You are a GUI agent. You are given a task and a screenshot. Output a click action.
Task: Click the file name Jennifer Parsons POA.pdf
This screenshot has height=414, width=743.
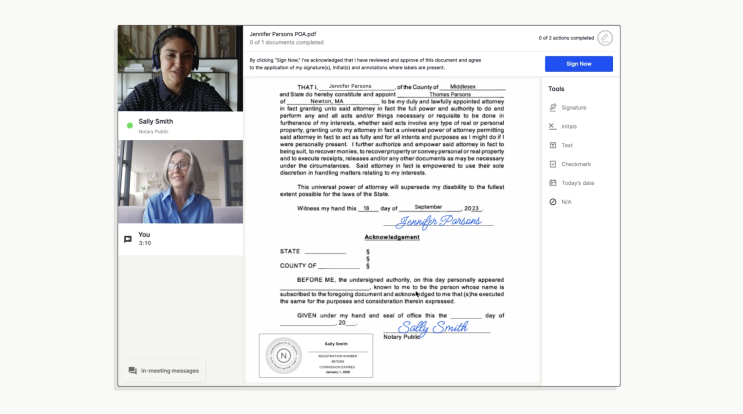(x=283, y=34)
